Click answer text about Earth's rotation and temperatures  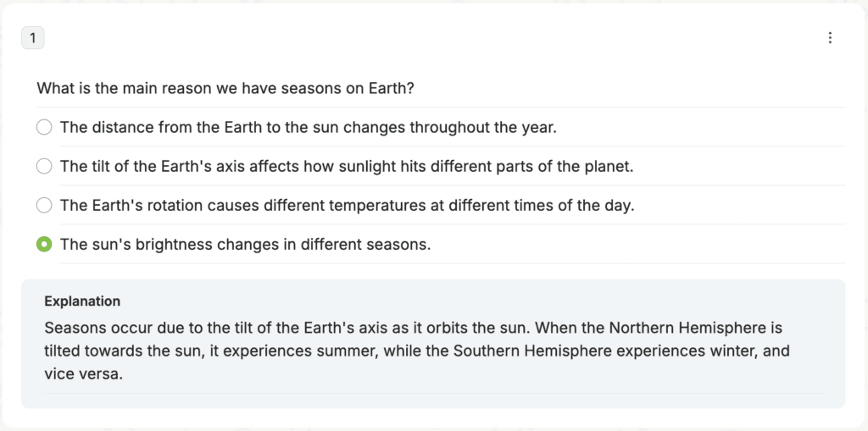click(x=347, y=205)
